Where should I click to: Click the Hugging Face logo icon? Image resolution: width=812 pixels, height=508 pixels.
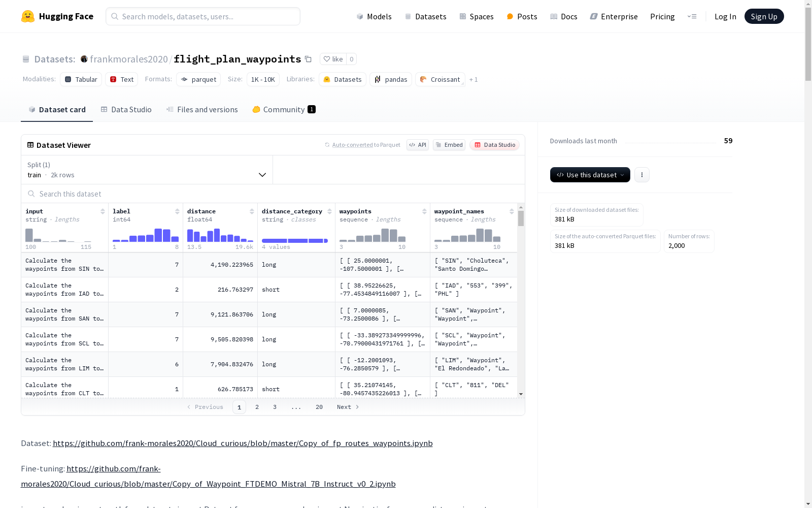point(28,16)
